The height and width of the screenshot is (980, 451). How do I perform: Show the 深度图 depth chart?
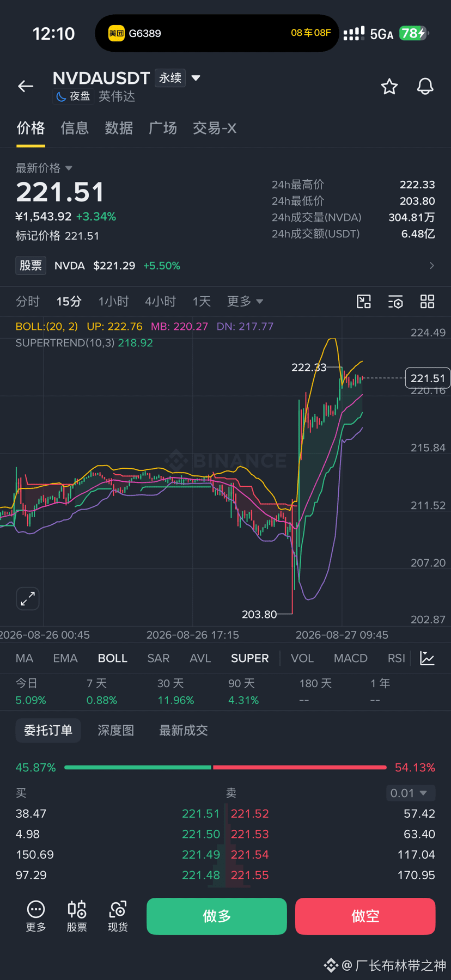pyautogui.click(x=116, y=730)
